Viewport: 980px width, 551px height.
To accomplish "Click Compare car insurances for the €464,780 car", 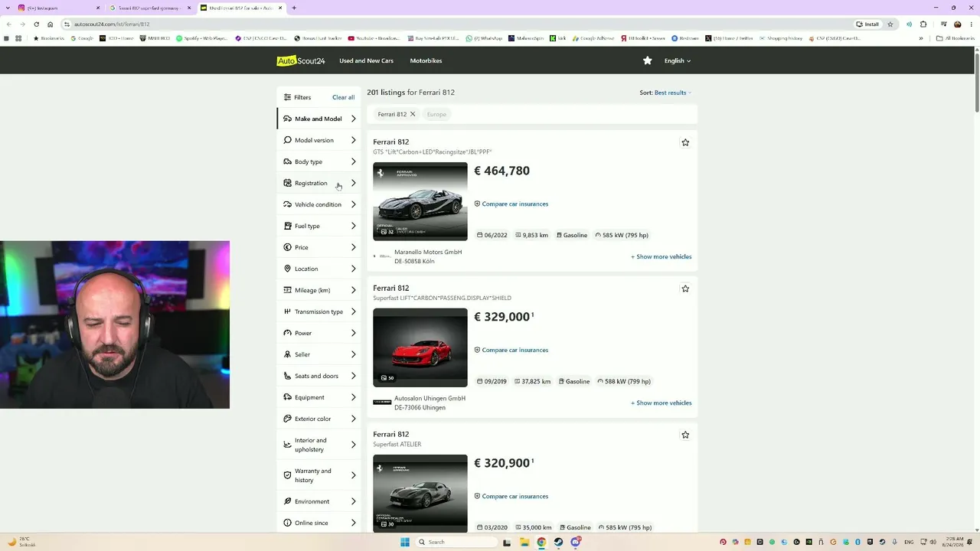I will [511, 204].
